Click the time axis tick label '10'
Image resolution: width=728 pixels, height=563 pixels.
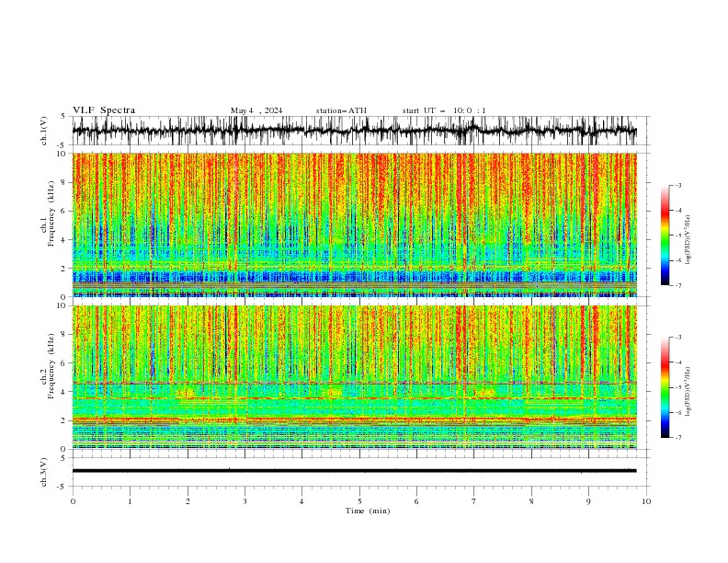pyautogui.click(x=646, y=501)
